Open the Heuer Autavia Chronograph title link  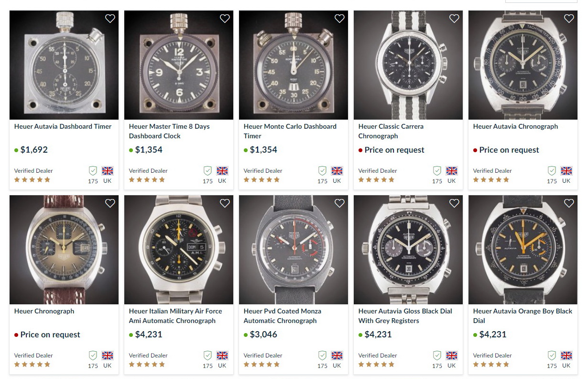coord(515,126)
